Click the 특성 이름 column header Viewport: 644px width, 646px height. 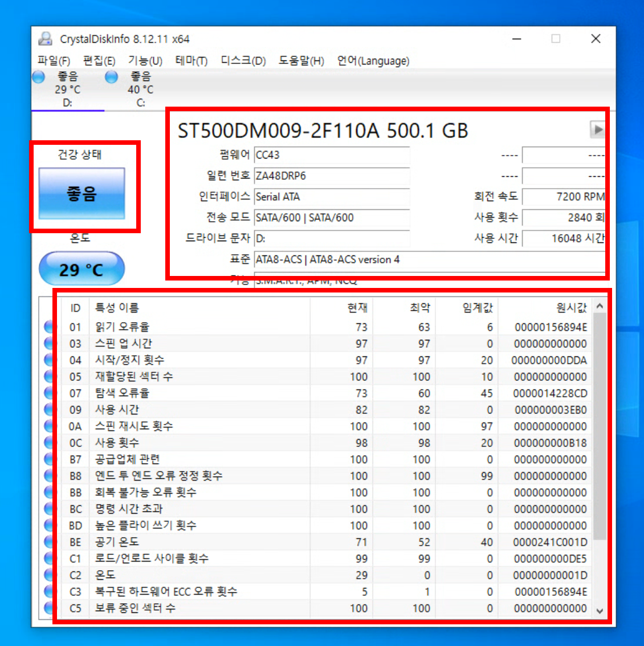coord(199,308)
